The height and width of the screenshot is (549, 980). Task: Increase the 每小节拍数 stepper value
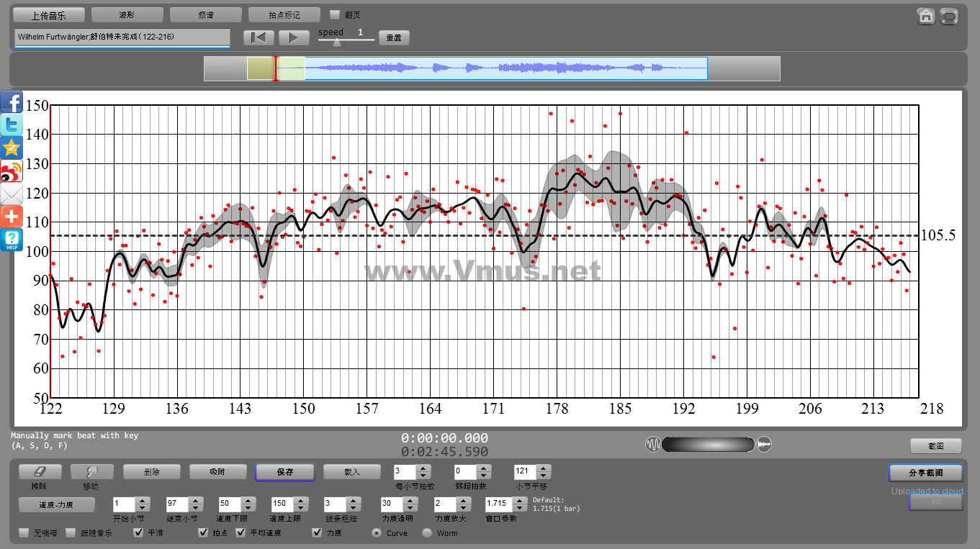click(423, 468)
